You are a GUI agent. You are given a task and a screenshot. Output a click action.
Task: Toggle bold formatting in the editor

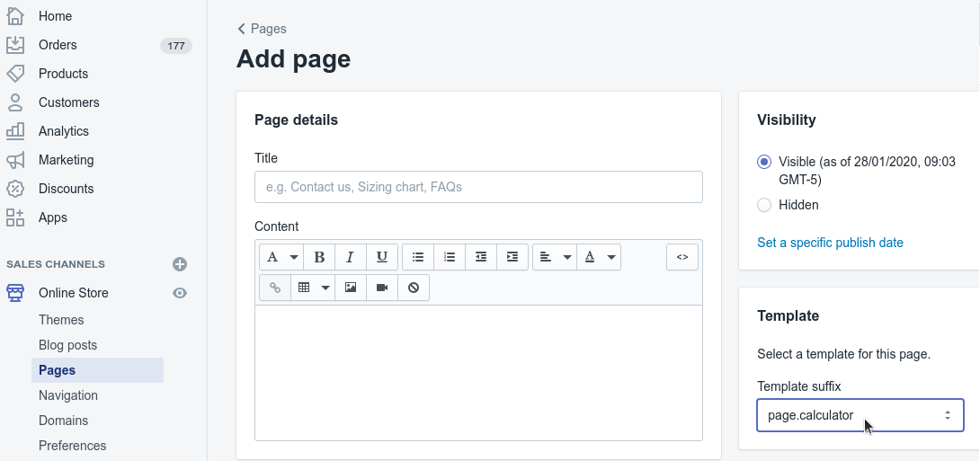(x=319, y=257)
